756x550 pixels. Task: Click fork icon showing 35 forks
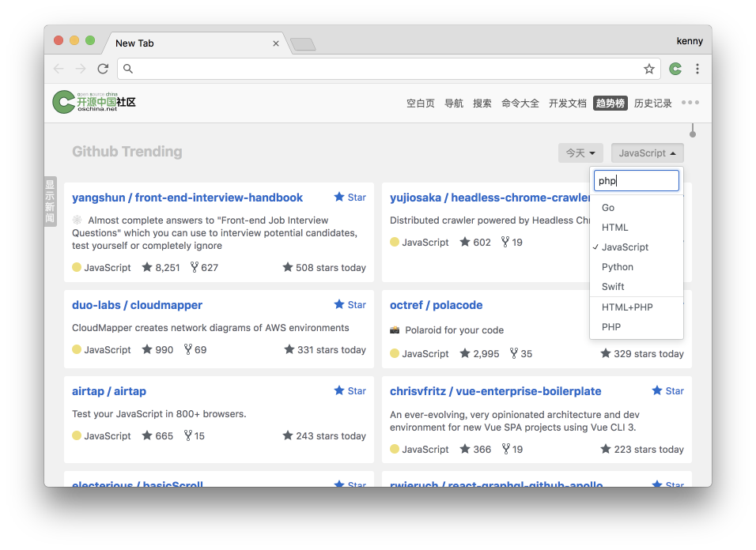coord(514,353)
